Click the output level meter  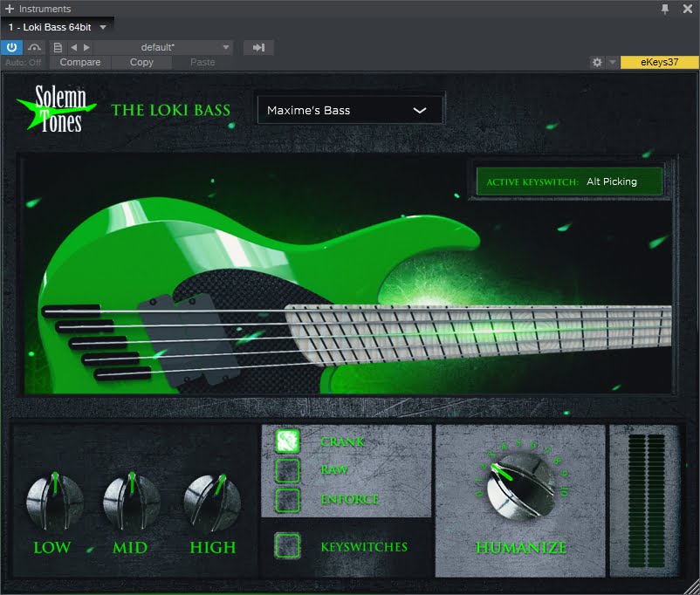click(647, 501)
